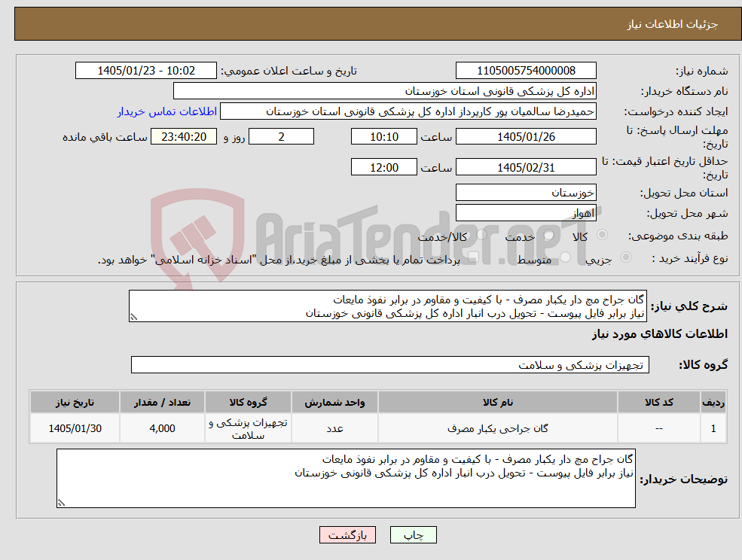The image size is (742, 560).
Task: Toggle the Islamic treasury payment checkbox
Action: pyautogui.click(x=472, y=257)
